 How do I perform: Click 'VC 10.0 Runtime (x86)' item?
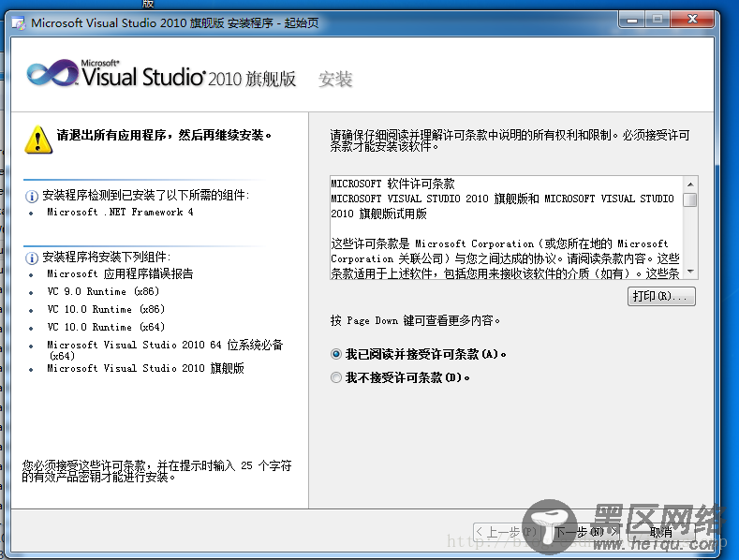[x=106, y=309]
